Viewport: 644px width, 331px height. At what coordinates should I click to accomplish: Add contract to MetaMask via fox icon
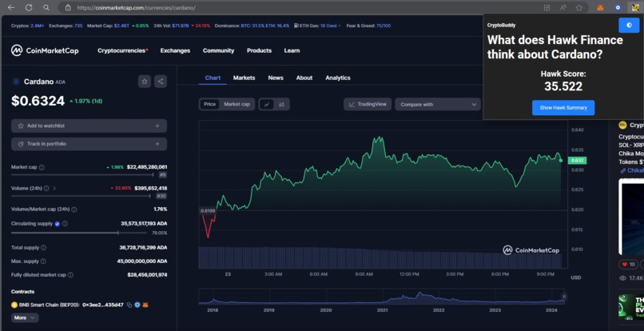coord(145,305)
